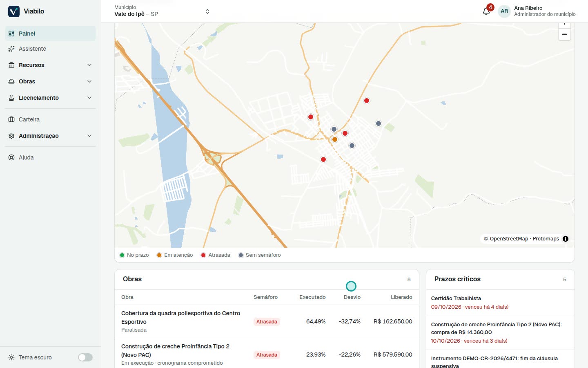Open Cobertura da quadra poliesportiva row
Screen dimensions: 588x368
tap(267, 321)
